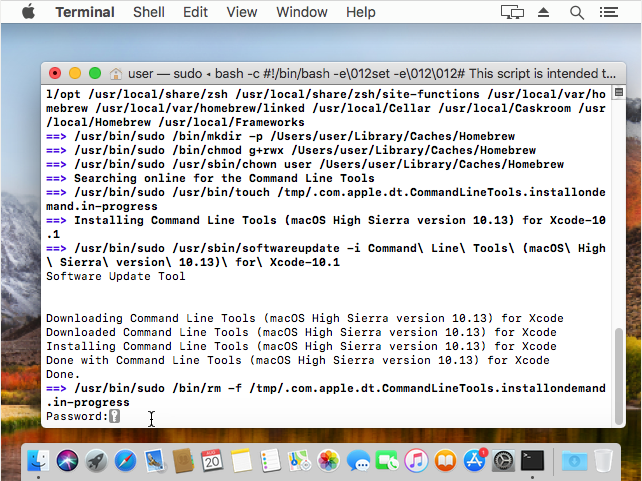Click the chmod g+rwx command line
The image size is (642, 481).
(x=291, y=150)
